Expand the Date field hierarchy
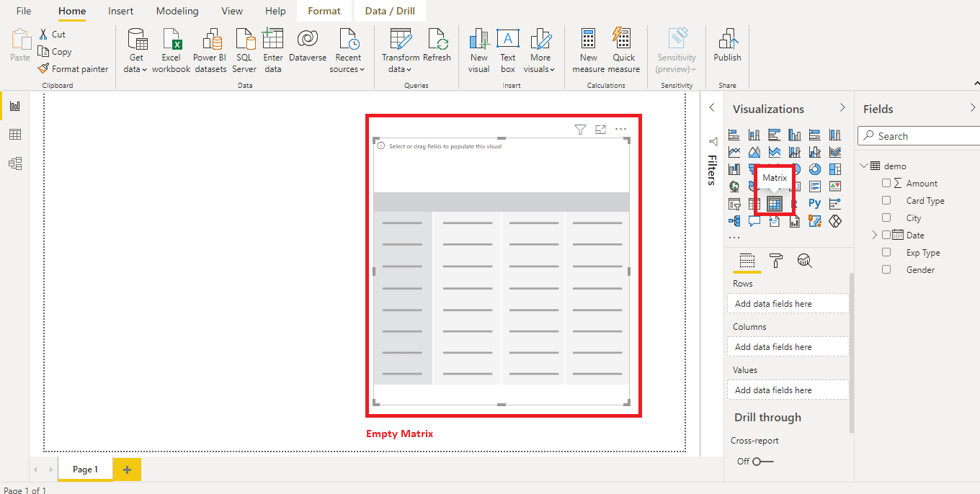 tap(875, 235)
